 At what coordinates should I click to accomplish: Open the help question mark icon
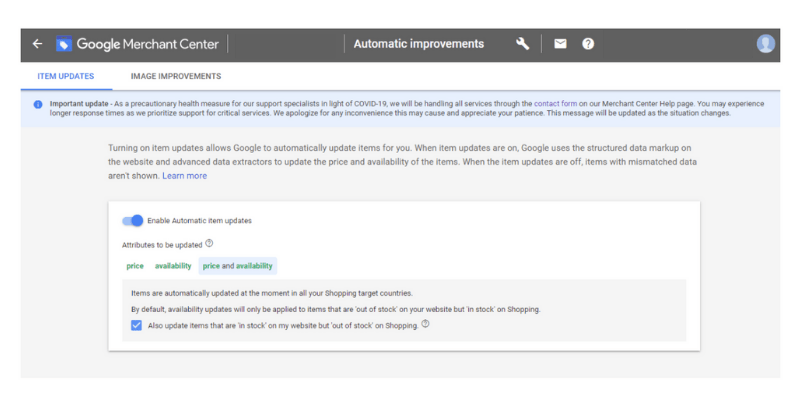(x=588, y=44)
